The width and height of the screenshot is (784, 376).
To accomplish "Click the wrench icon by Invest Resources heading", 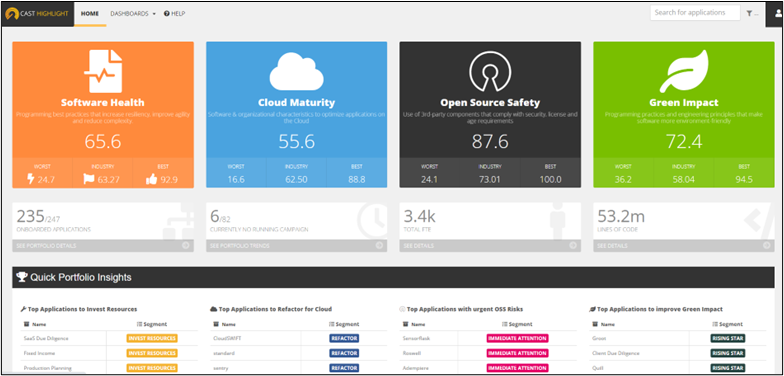I will (x=24, y=309).
